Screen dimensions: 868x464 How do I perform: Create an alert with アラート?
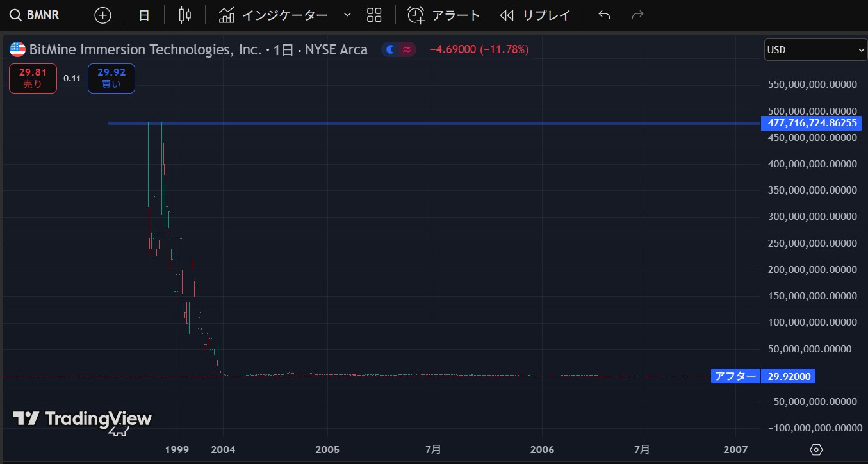coord(443,15)
